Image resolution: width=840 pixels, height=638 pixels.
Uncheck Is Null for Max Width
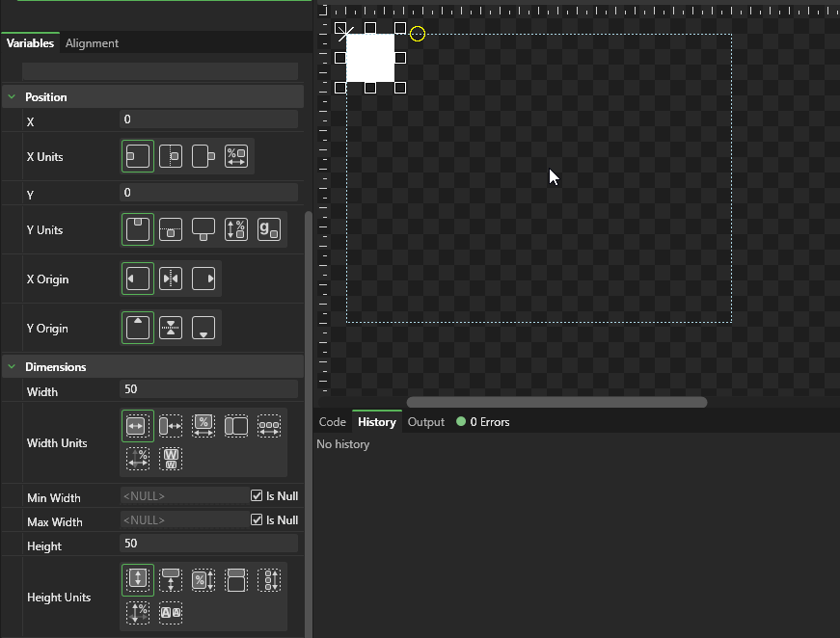pos(257,520)
